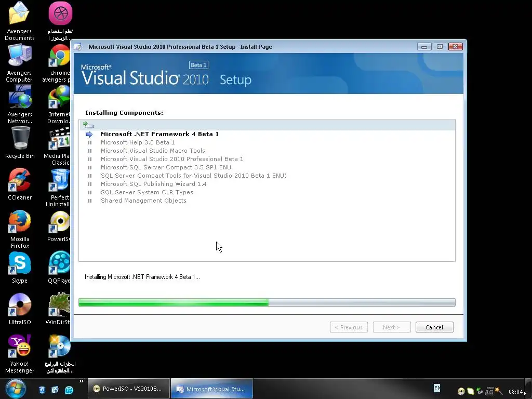Screen dimensions: 532x399
Task: Launch the PowerISO desktop shortcut
Action: point(58,226)
